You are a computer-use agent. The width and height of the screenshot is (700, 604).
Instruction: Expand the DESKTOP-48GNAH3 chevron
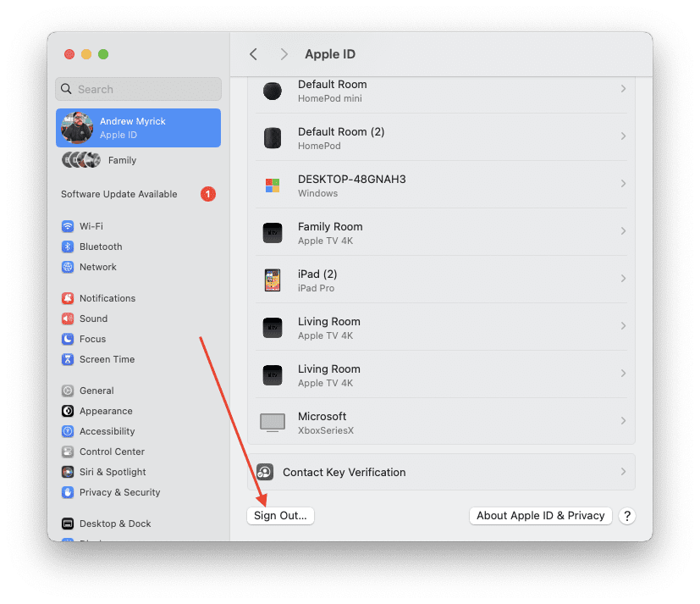click(x=623, y=184)
